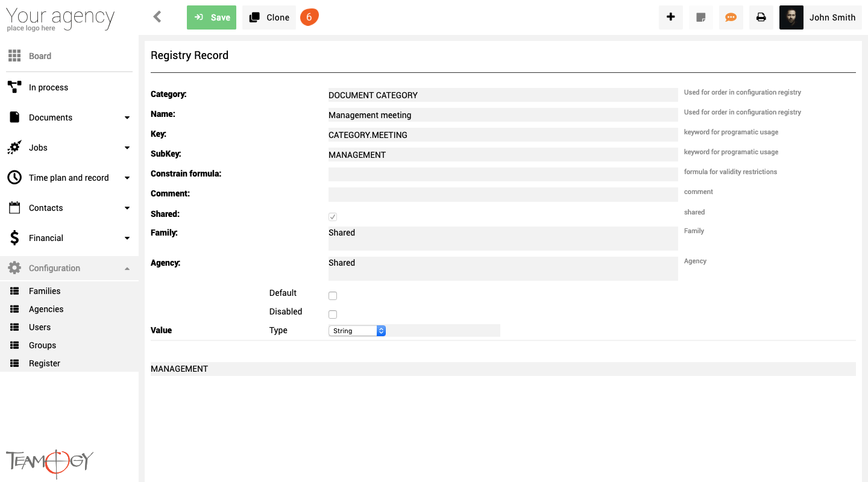This screenshot has width=868, height=482.
Task: Select Groups in Configuration
Action: pyautogui.click(x=42, y=345)
